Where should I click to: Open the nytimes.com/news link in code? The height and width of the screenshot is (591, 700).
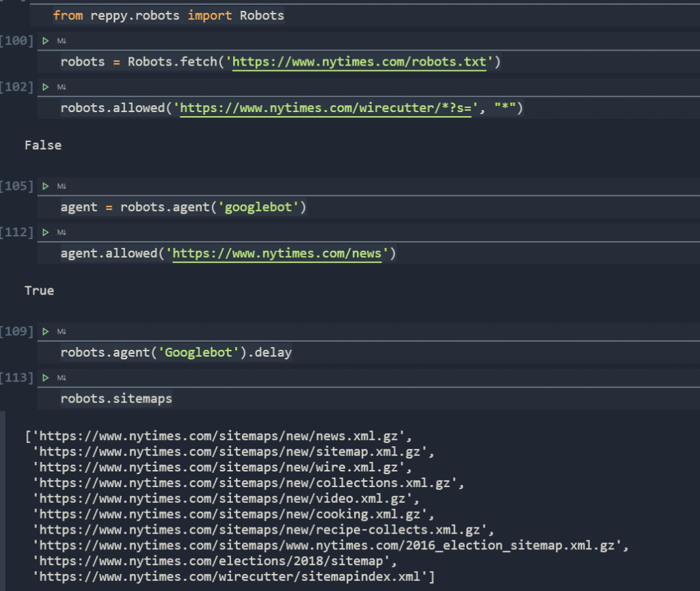pyautogui.click(x=277, y=253)
